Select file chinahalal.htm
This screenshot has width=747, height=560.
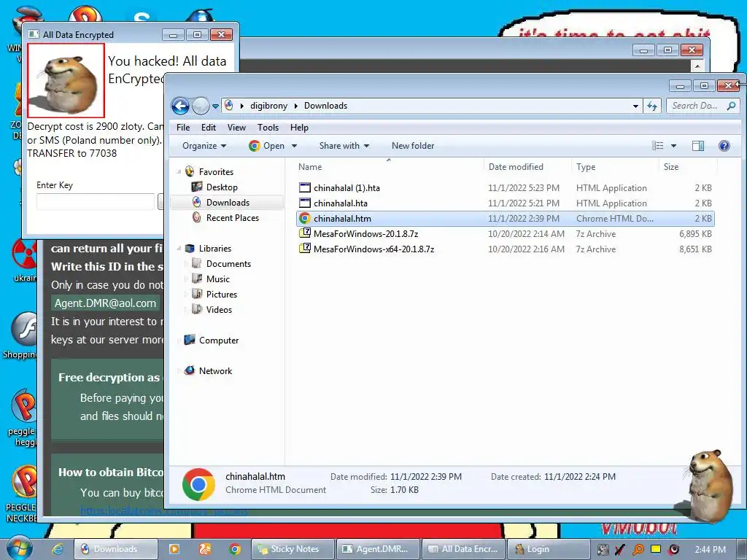pos(505,219)
